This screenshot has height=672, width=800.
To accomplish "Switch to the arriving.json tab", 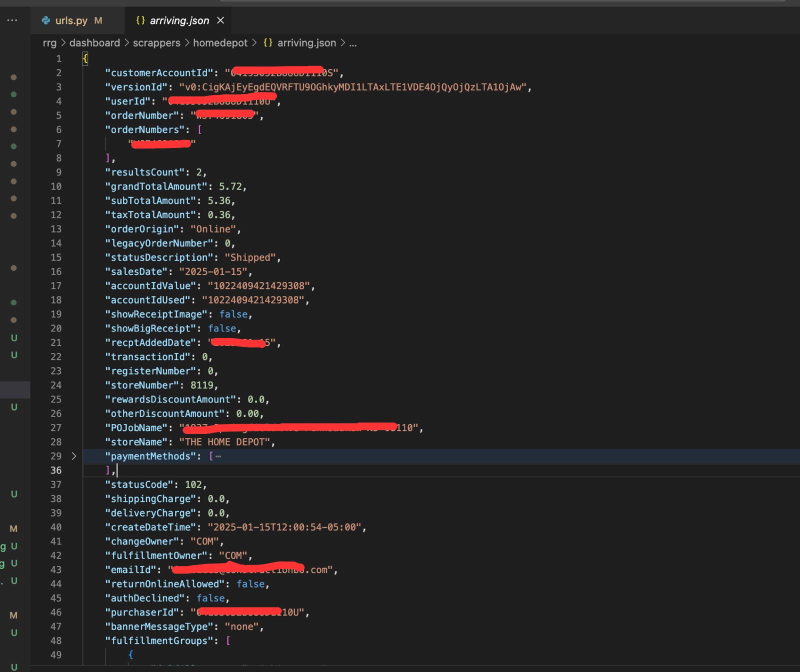I will [x=179, y=20].
